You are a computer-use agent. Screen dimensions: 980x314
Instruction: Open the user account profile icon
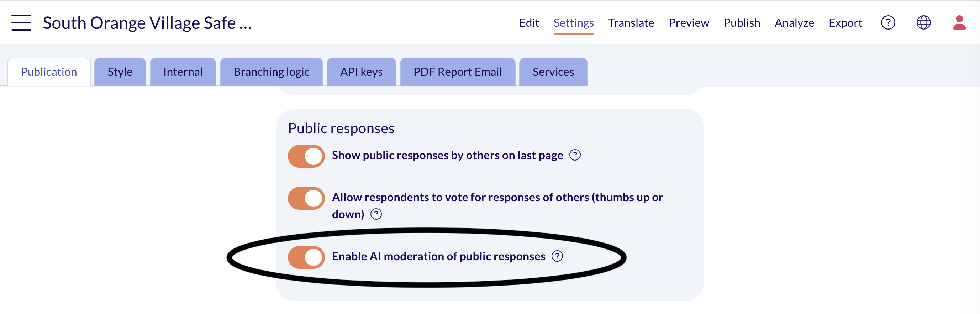(x=959, y=23)
